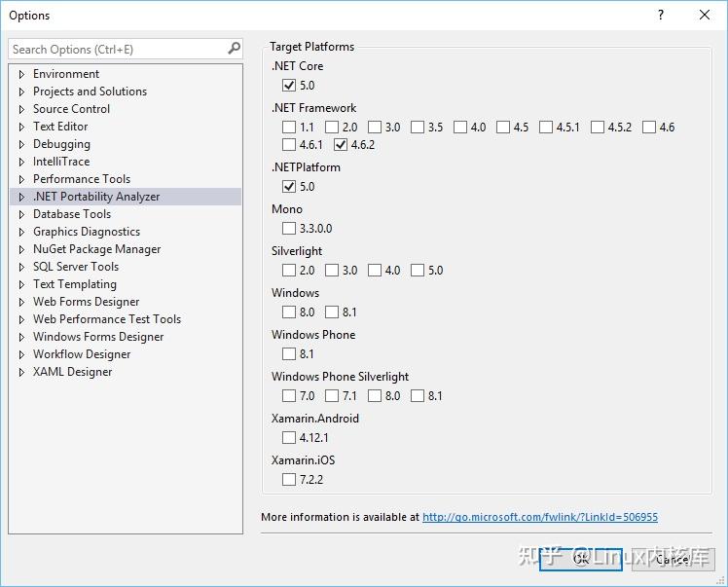Enable Mono 3.3.0.0 checkbox
This screenshot has height=587, width=728.
coord(289,228)
